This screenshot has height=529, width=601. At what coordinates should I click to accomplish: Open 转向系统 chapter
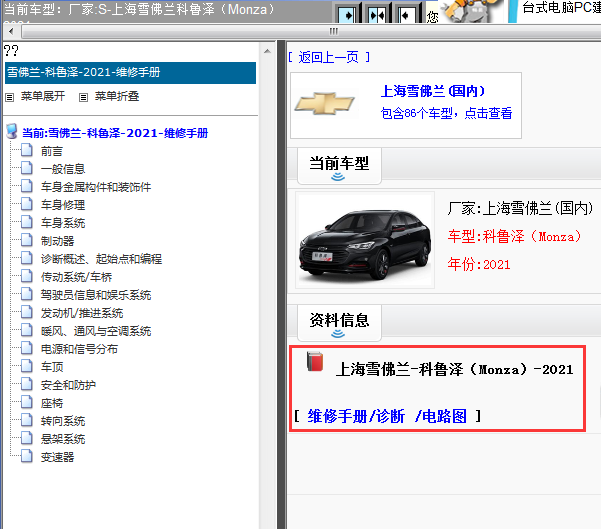(63, 421)
